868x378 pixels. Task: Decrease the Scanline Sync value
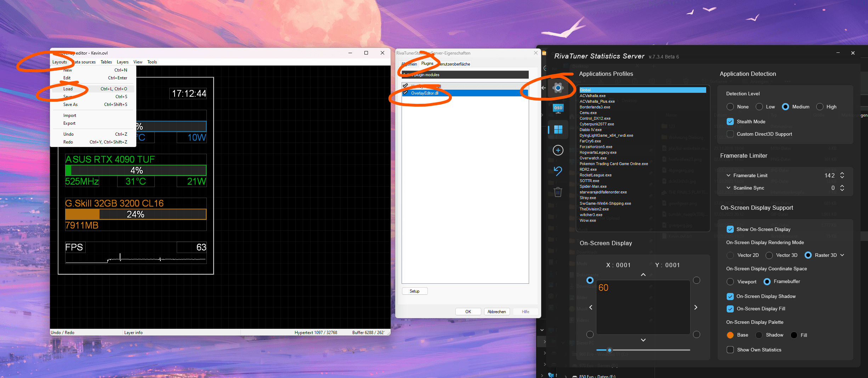tap(842, 190)
